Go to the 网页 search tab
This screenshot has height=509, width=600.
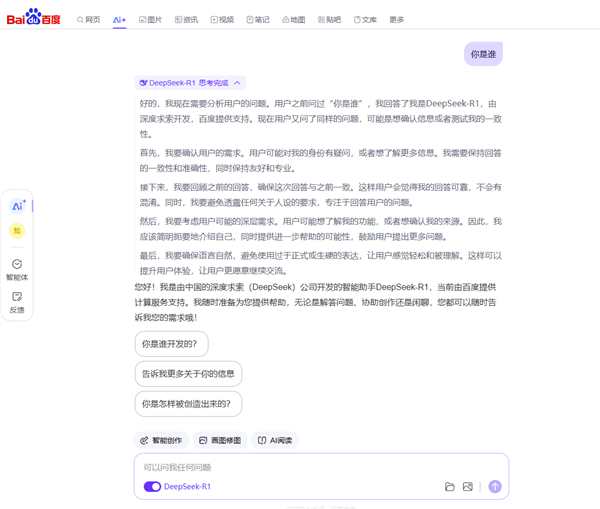click(x=89, y=19)
